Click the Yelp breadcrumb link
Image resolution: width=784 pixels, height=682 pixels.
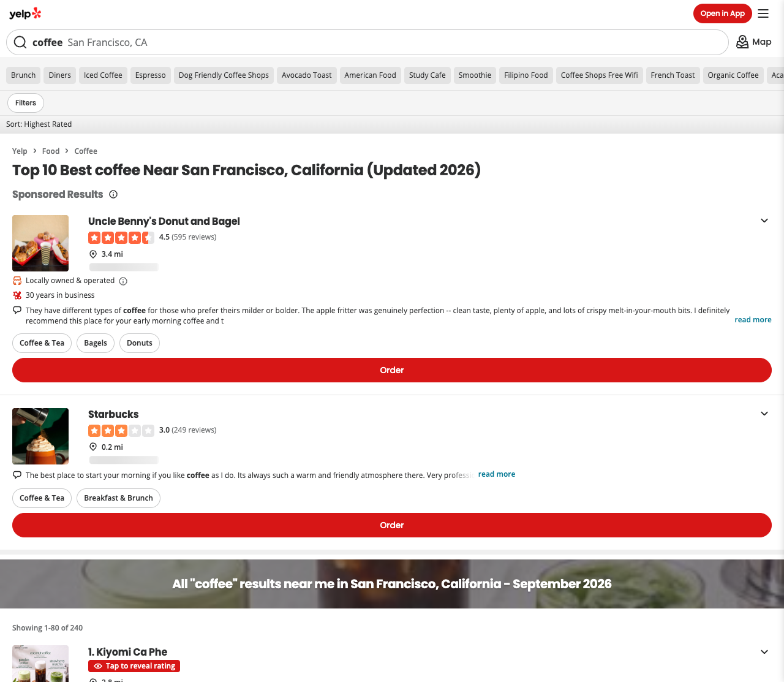pos(20,151)
